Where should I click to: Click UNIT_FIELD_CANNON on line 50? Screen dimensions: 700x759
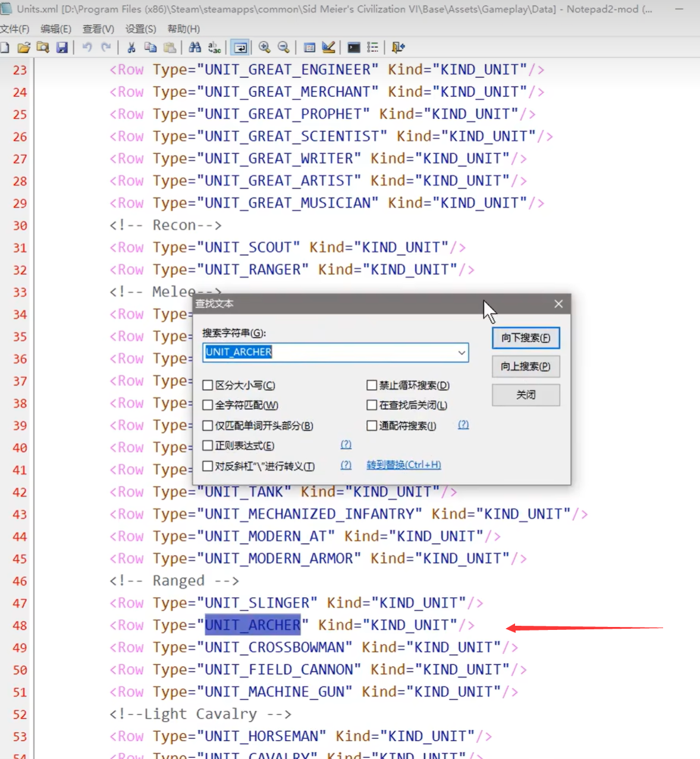pos(279,670)
